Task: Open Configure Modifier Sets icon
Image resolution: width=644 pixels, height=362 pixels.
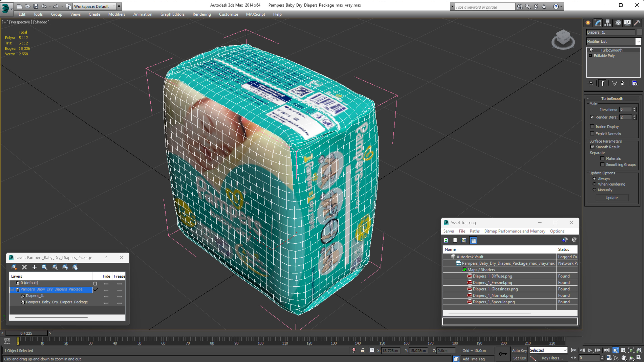Action: tap(635, 83)
